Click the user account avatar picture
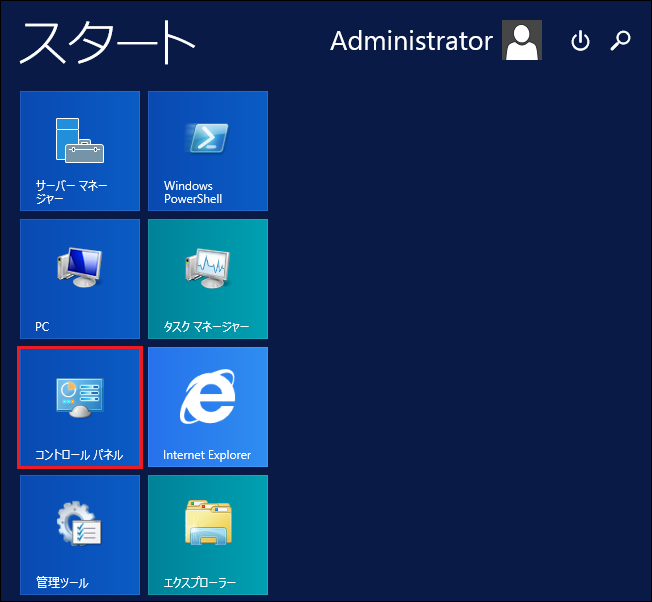The width and height of the screenshot is (652, 602). (x=522, y=41)
